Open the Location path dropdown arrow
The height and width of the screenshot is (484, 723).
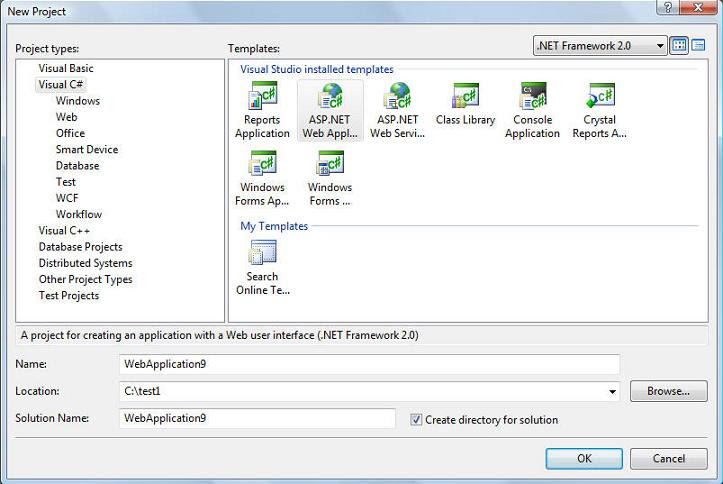tap(612, 391)
